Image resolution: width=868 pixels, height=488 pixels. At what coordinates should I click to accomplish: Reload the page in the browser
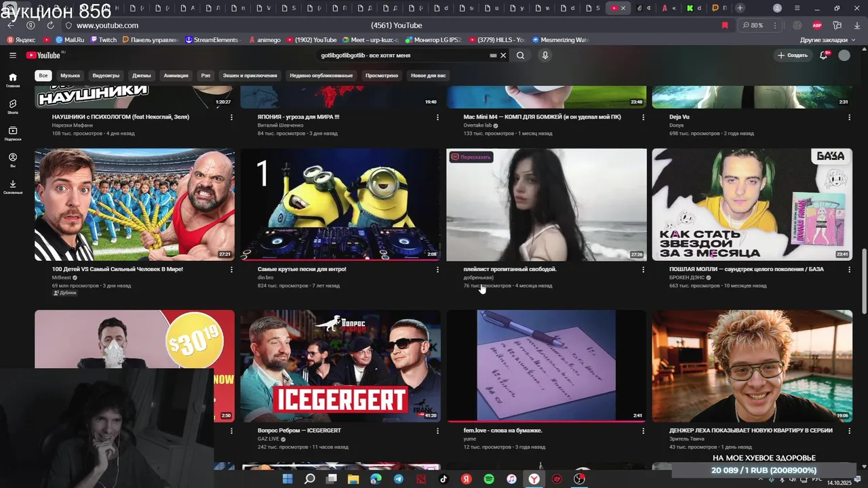(x=50, y=25)
